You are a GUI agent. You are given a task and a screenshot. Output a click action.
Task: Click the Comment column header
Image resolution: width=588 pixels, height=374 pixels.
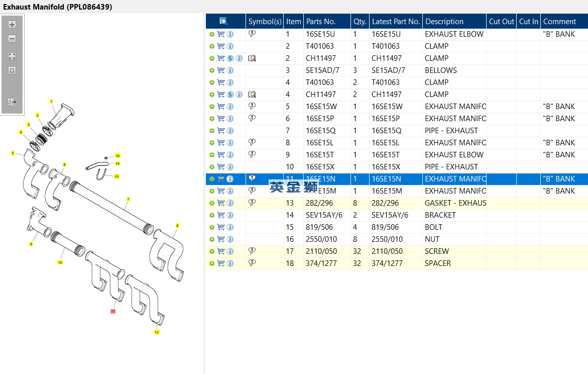click(x=564, y=22)
